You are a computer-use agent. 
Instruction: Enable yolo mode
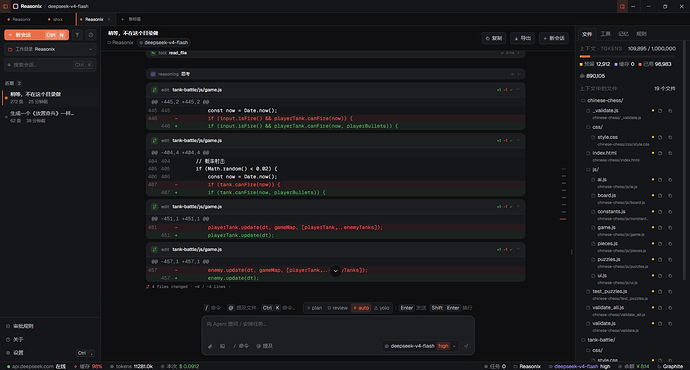(382, 308)
